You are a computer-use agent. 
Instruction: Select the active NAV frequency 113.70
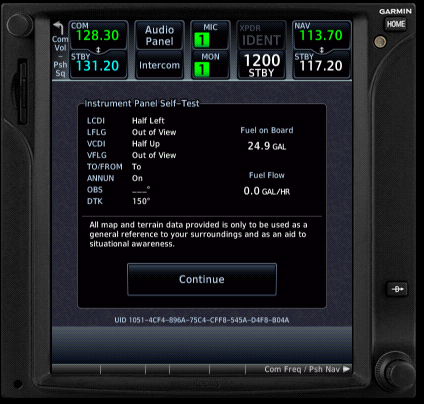(322, 35)
